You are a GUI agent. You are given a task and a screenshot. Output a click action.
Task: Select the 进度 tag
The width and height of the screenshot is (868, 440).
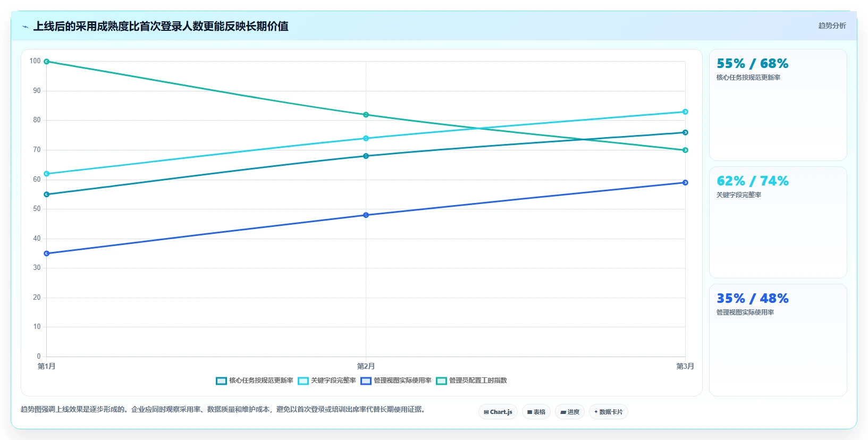(x=570, y=412)
